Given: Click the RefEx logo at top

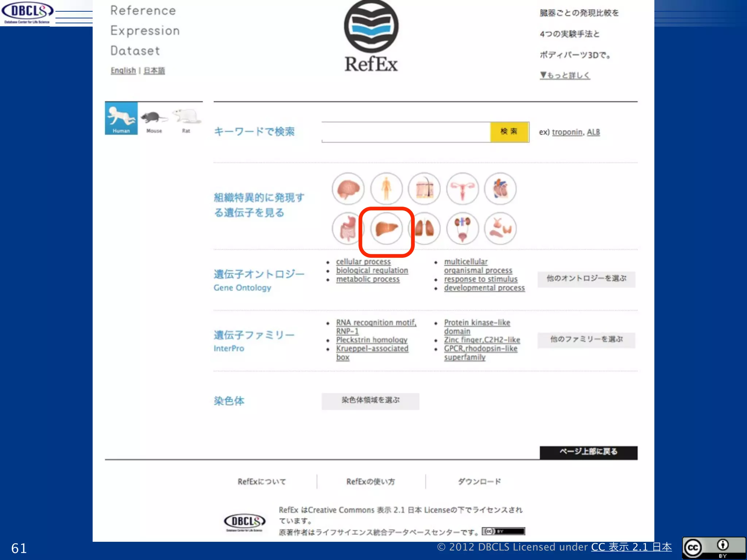Looking at the screenshot, I should click(371, 36).
